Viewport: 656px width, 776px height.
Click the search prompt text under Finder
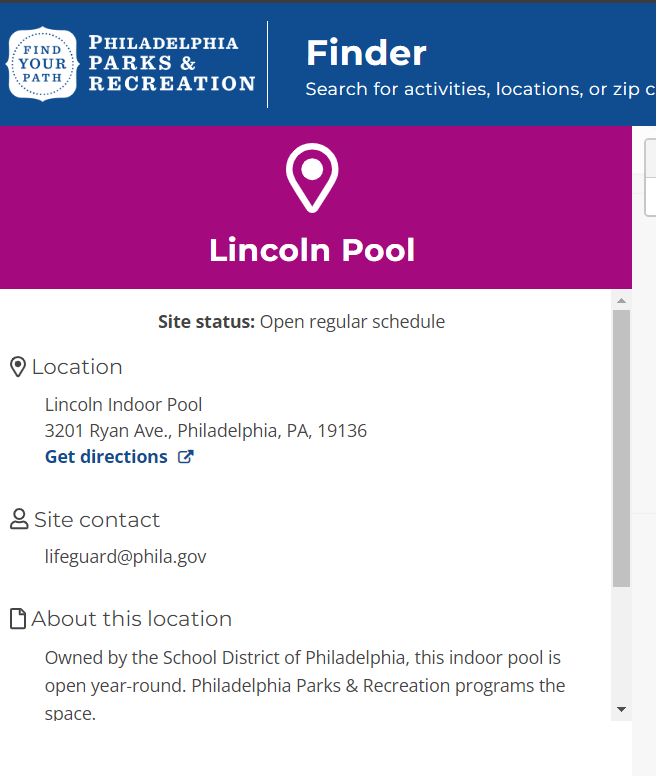(480, 89)
